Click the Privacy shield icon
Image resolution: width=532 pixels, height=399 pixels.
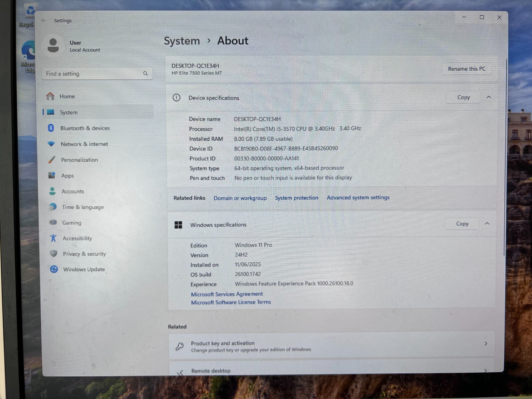(x=54, y=254)
